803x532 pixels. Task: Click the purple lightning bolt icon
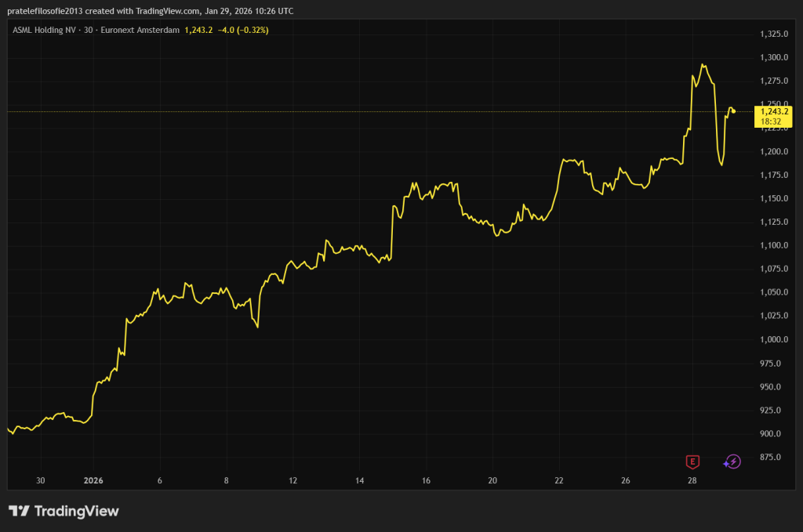coord(732,461)
